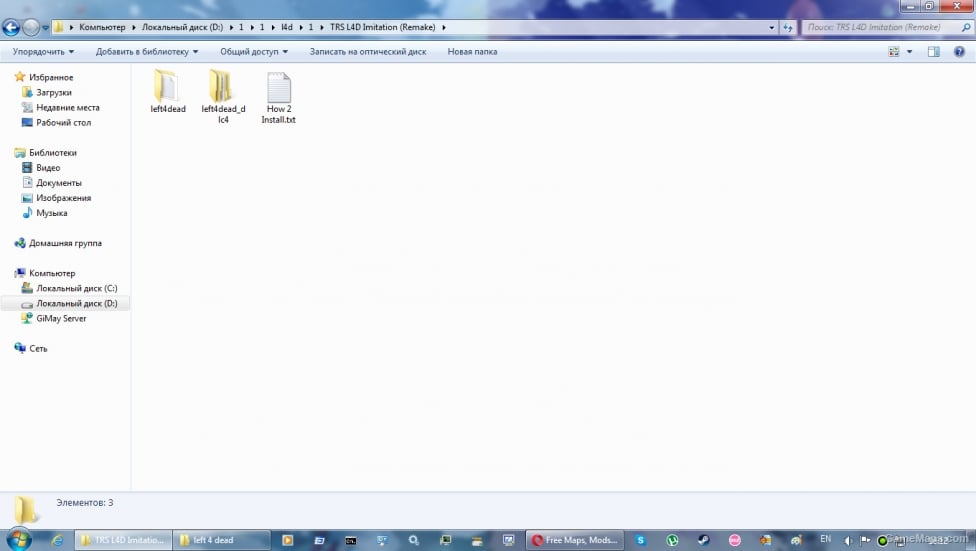Expand arrow after l4d in address bar
The image size is (976, 551).
[x=301, y=27]
